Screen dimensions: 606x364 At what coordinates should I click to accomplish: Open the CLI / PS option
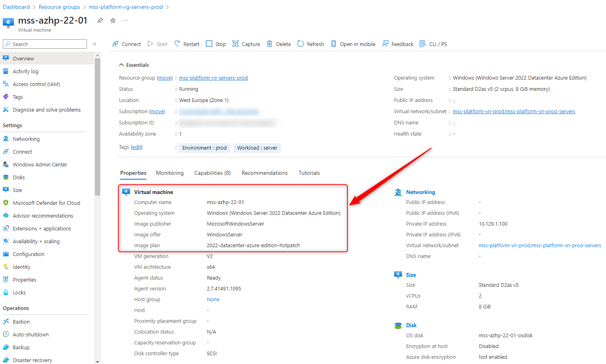coord(433,44)
